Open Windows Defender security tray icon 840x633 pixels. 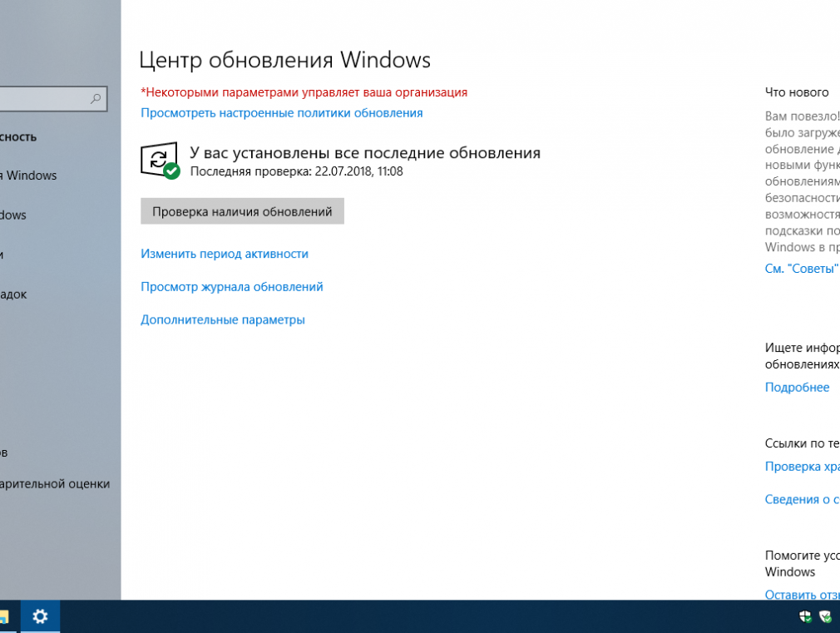[805, 617]
